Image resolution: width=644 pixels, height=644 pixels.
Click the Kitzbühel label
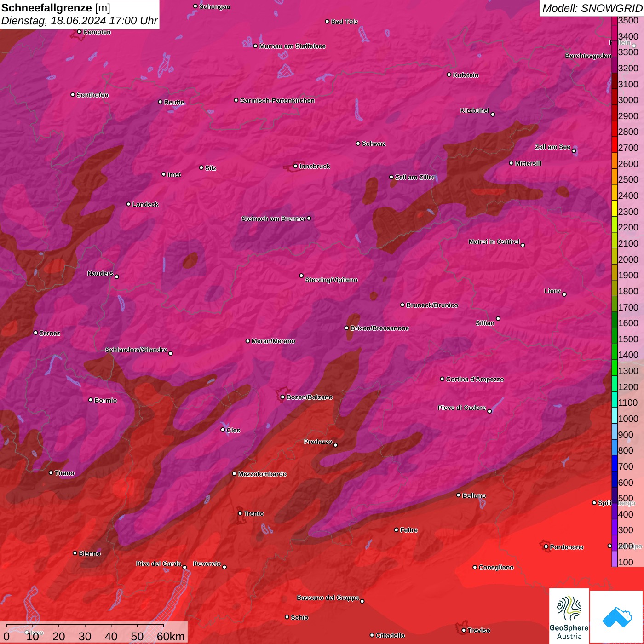click(x=475, y=110)
